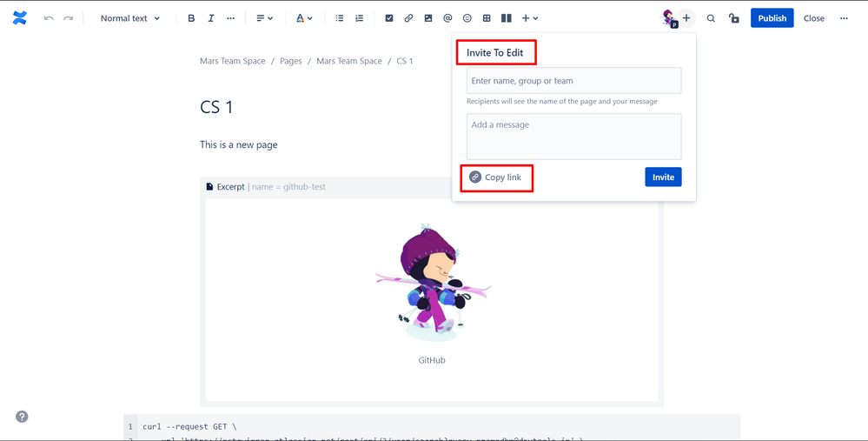Screen dimensions: 868x441
Task: Open the help question mark icon
Action: coord(22,418)
